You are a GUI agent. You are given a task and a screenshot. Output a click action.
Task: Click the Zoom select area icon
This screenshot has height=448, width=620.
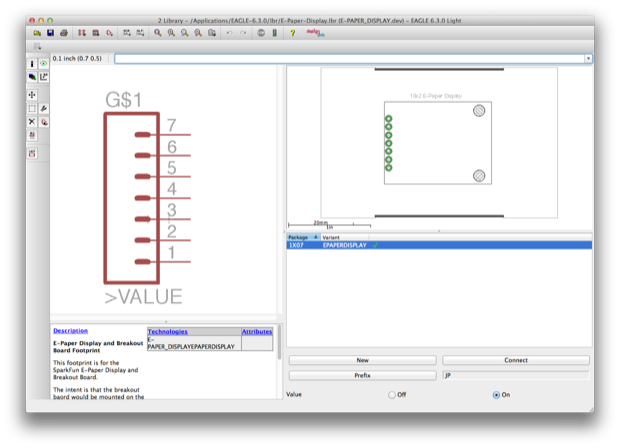(x=212, y=33)
